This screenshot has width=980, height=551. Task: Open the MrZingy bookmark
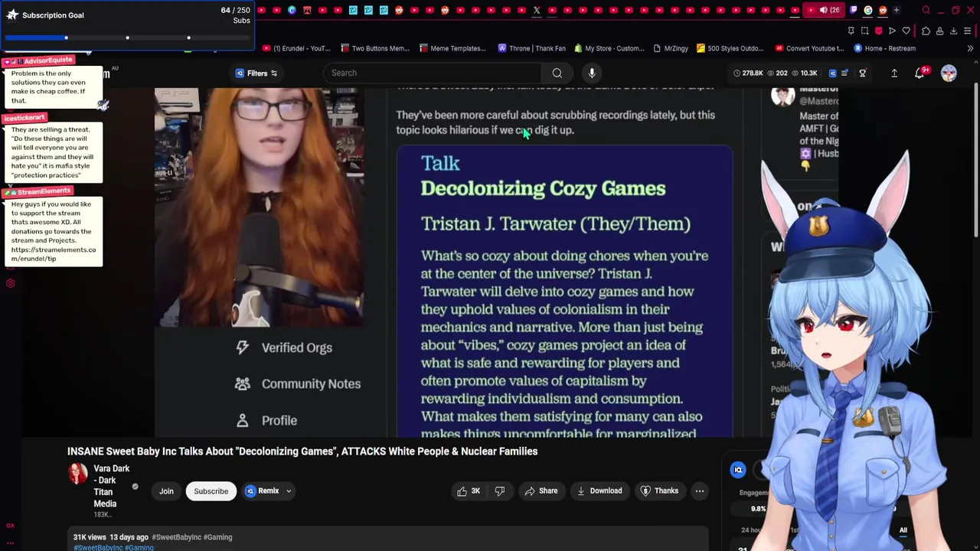point(671,48)
